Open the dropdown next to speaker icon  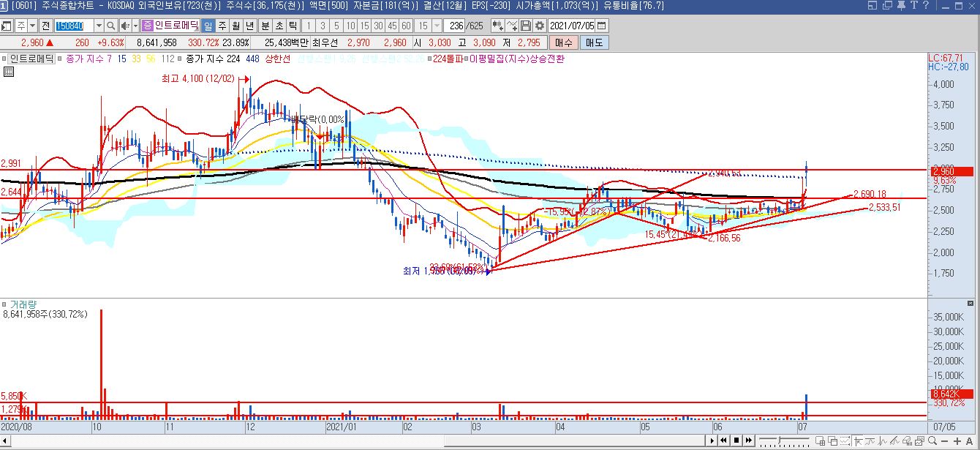[x=135, y=26]
